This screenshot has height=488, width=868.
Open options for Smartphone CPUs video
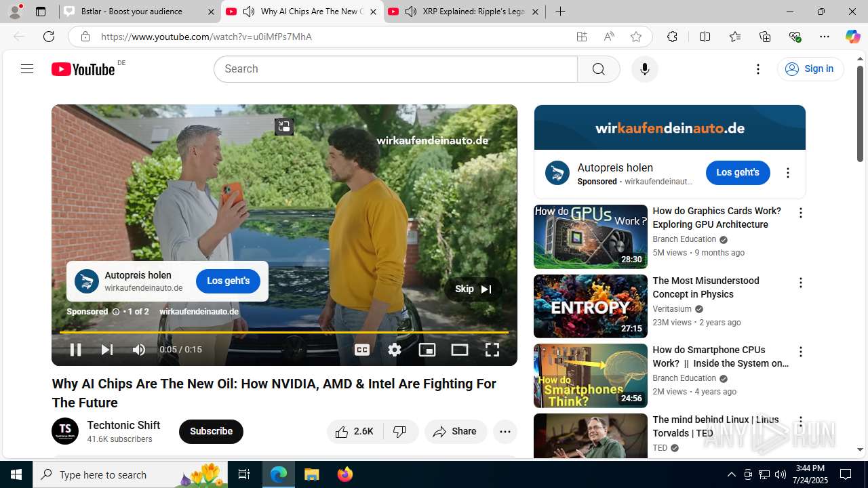(x=801, y=352)
